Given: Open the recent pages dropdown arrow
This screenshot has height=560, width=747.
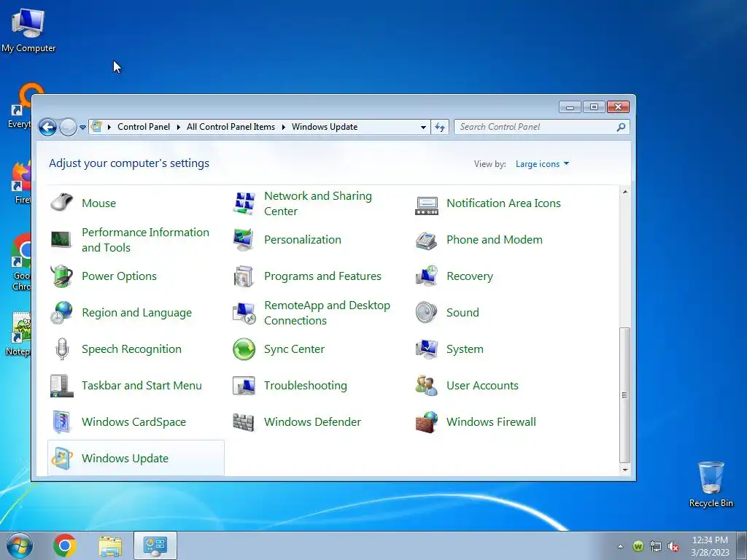Looking at the screenshot, I should pyautogui.click(x=82, y=127).
